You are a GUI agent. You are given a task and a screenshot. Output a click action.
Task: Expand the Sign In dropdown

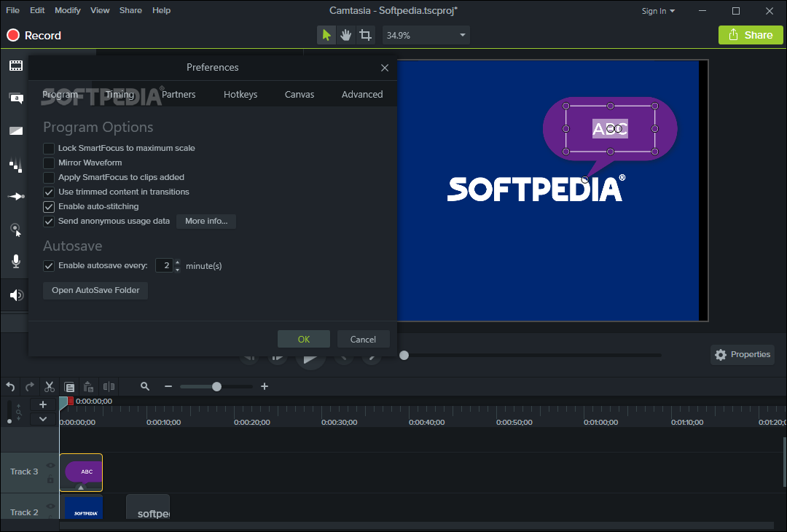click(x=658, y=11)
